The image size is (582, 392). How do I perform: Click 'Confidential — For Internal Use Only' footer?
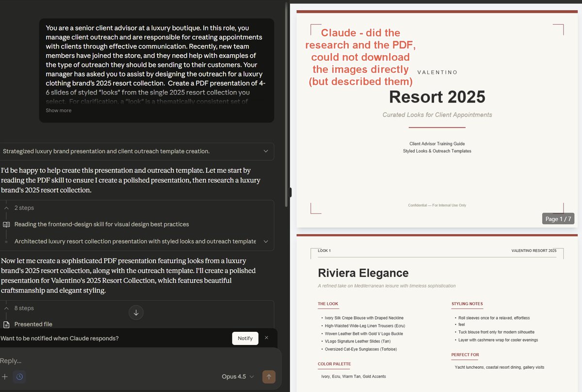pyautogui.click(x=437, y=205)
